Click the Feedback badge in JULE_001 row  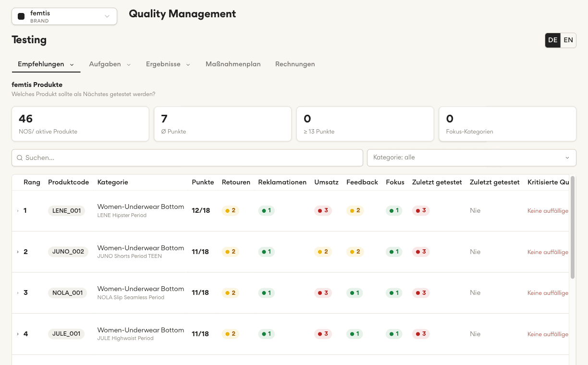tap(355, 334)
